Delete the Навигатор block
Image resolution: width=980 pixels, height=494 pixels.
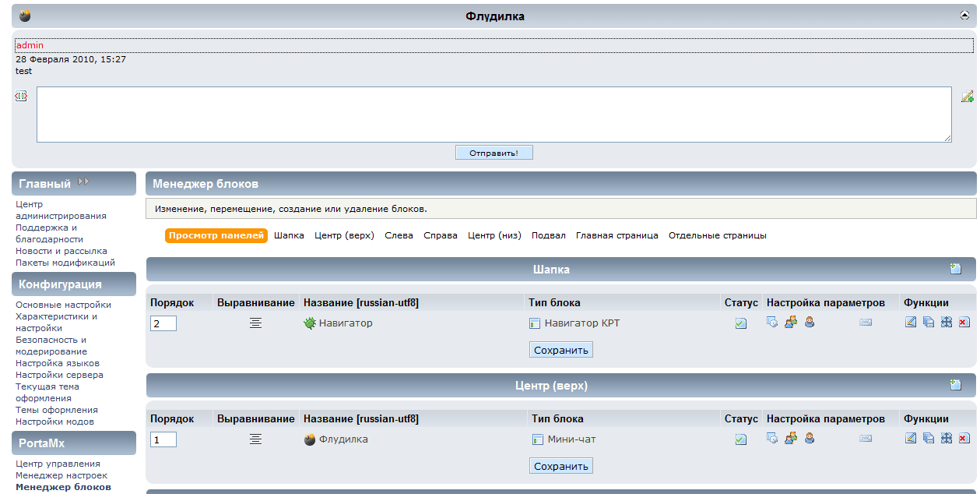(x=964, y=323)
